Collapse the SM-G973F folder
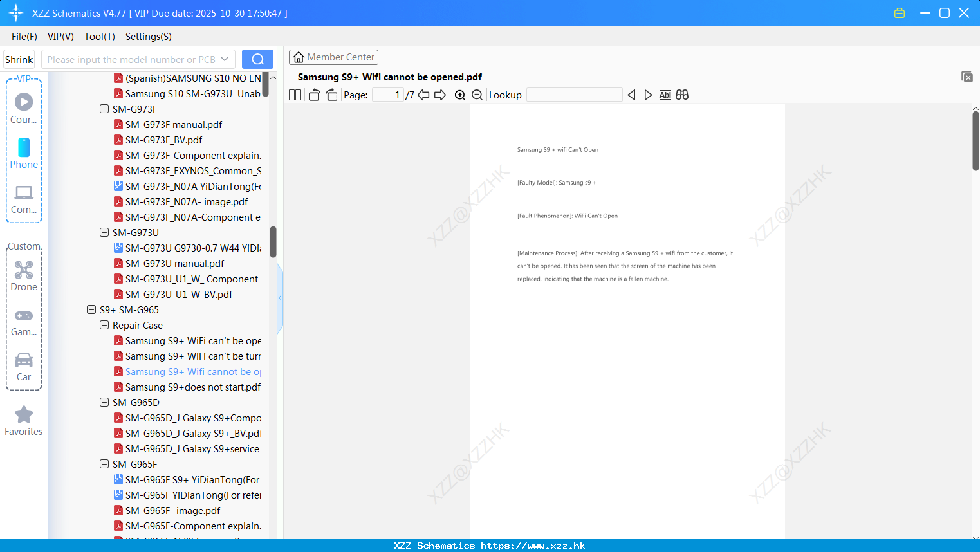Screen dimensions: 980x552 click(x=104, y=109)
